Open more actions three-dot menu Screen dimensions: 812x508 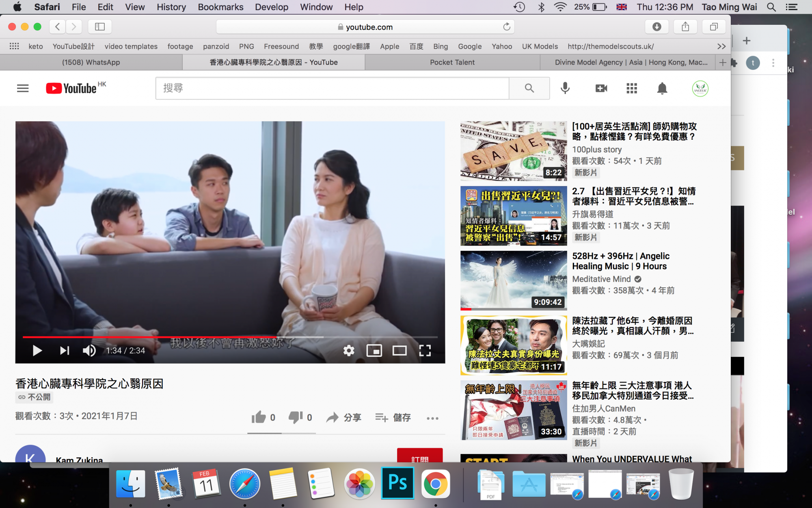coord(432,418)
